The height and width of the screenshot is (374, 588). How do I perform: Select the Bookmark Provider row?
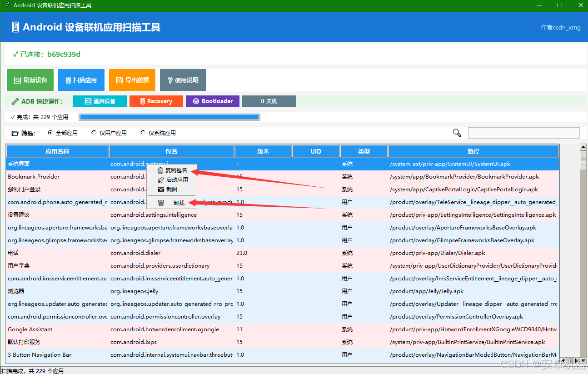point(282,177)
